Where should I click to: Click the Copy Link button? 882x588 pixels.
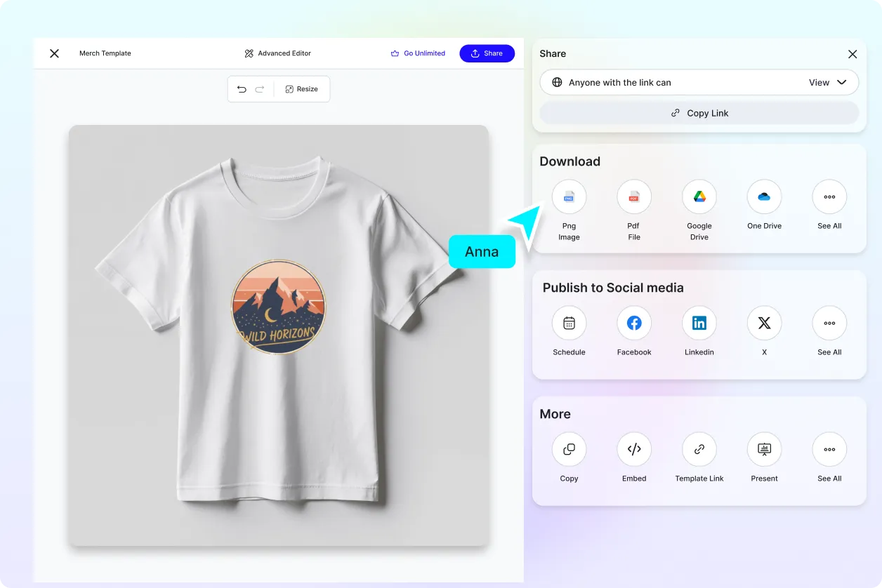699,113
